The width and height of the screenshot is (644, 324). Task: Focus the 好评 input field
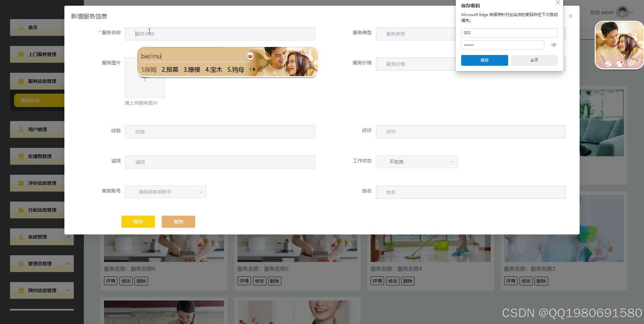pyautogui.click(x=471, y=132)
